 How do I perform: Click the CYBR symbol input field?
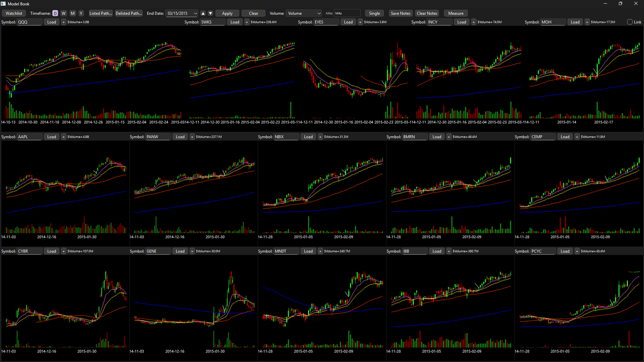pos(30,251)
